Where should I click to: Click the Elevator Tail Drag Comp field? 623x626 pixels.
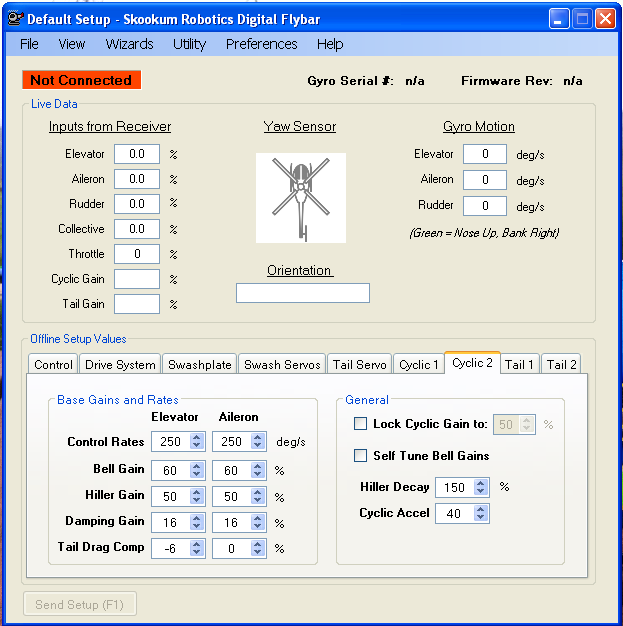(x=171, y=548)
